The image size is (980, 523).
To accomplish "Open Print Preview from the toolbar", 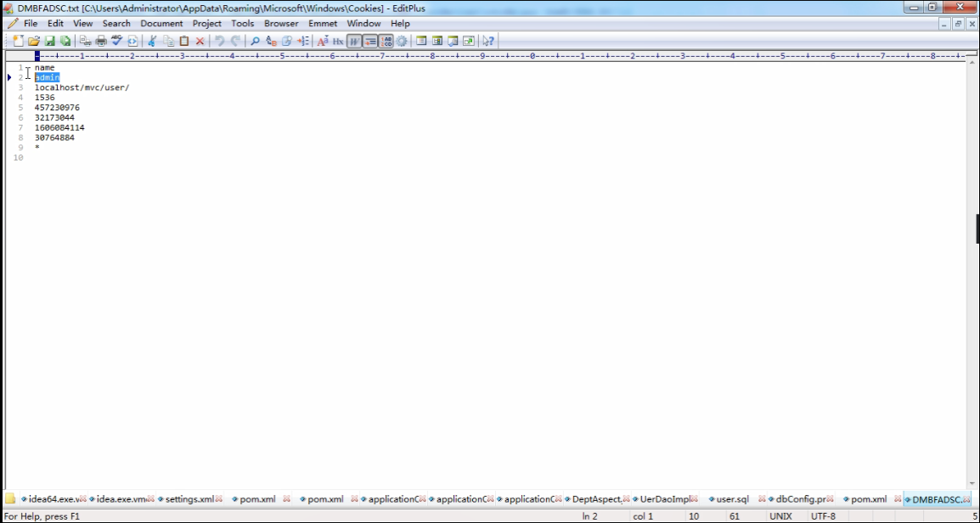I will [x=86, y=42].
